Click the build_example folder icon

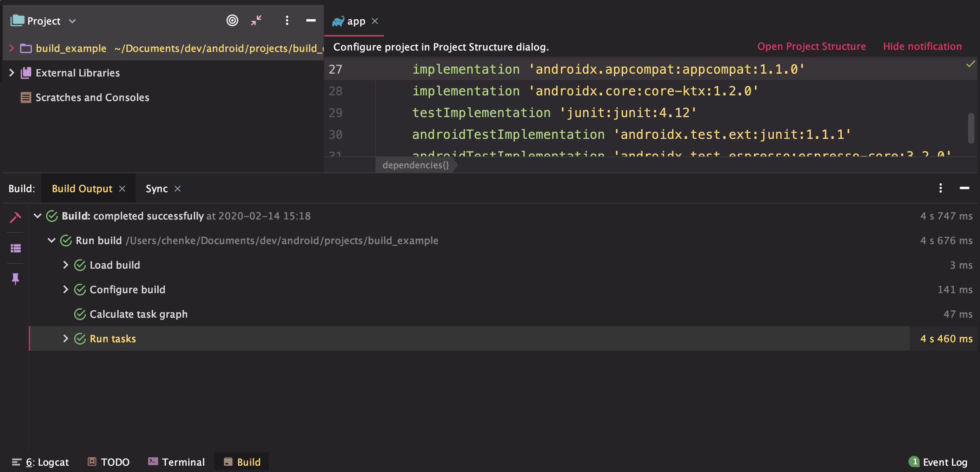(26, 48)
